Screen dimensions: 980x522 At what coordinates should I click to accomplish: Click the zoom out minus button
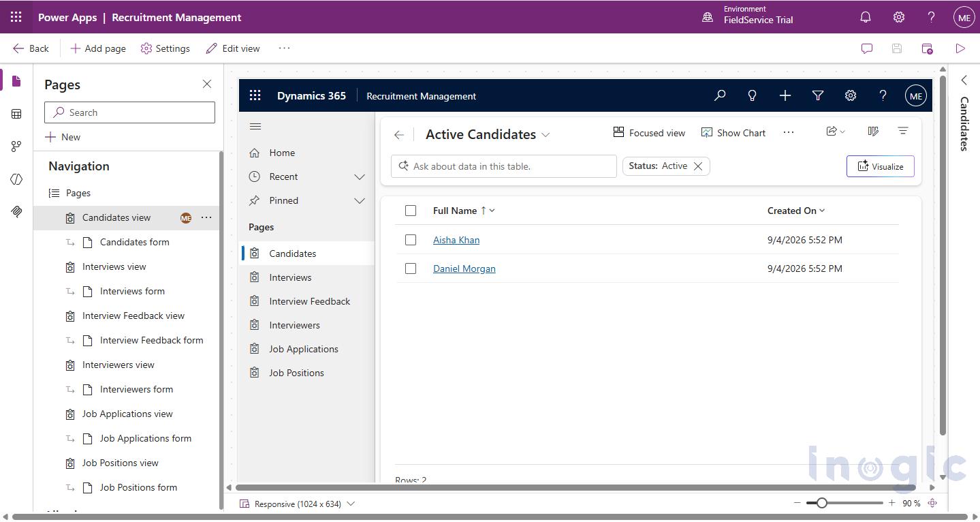click(x=797, y=503)
